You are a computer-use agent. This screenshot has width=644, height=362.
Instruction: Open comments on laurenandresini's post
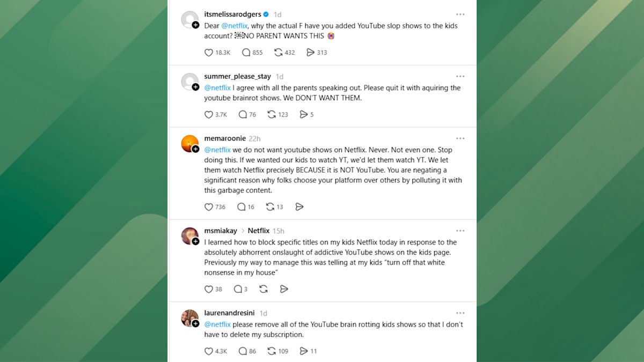243,351
